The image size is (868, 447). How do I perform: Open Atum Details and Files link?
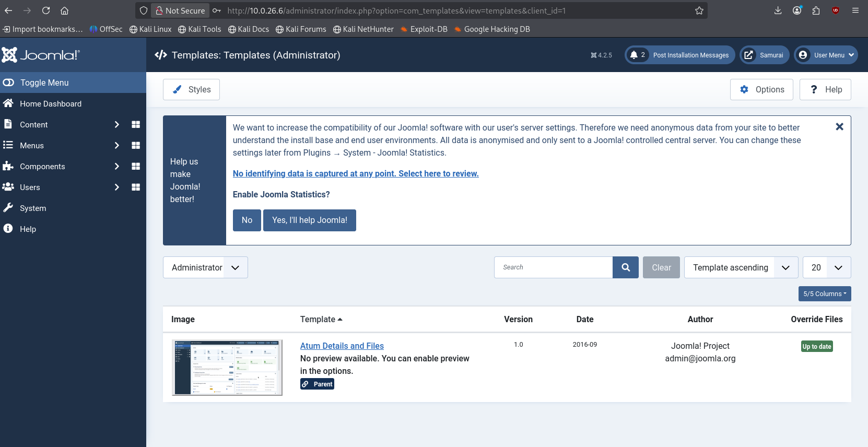pos(342,346)
